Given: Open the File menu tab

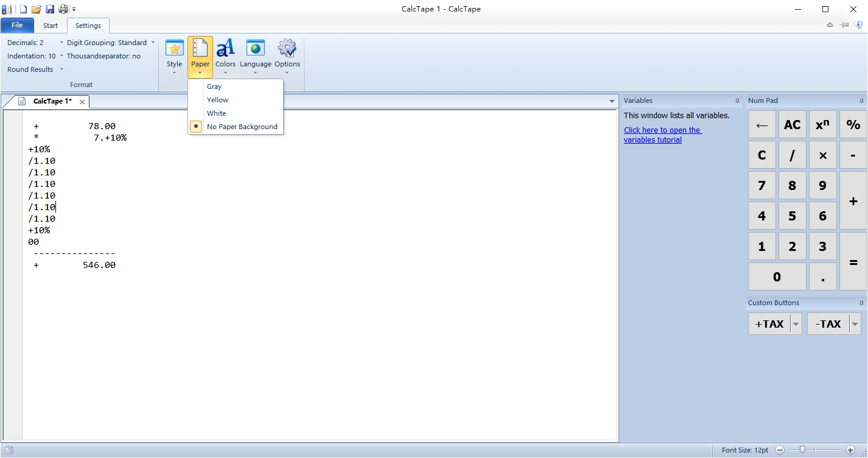Looking at the screenshot, I should pyautogui.click(x=17, y=26).
